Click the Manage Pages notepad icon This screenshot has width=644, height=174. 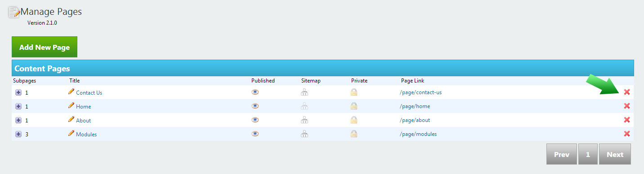[14, 12]
